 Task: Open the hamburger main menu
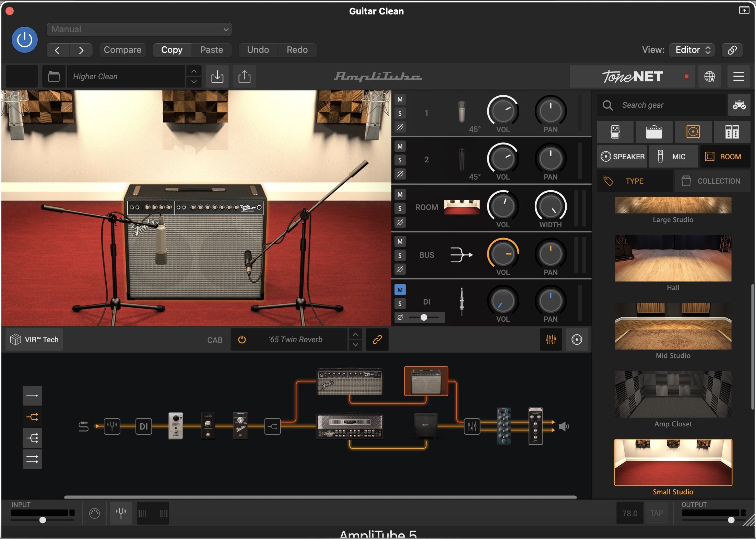click(739, 76)
